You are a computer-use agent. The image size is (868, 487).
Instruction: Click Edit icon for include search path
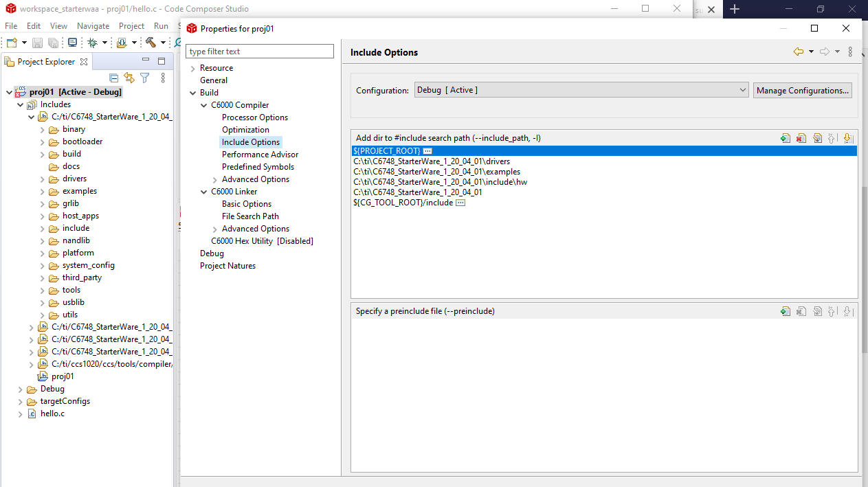(817, 138)
